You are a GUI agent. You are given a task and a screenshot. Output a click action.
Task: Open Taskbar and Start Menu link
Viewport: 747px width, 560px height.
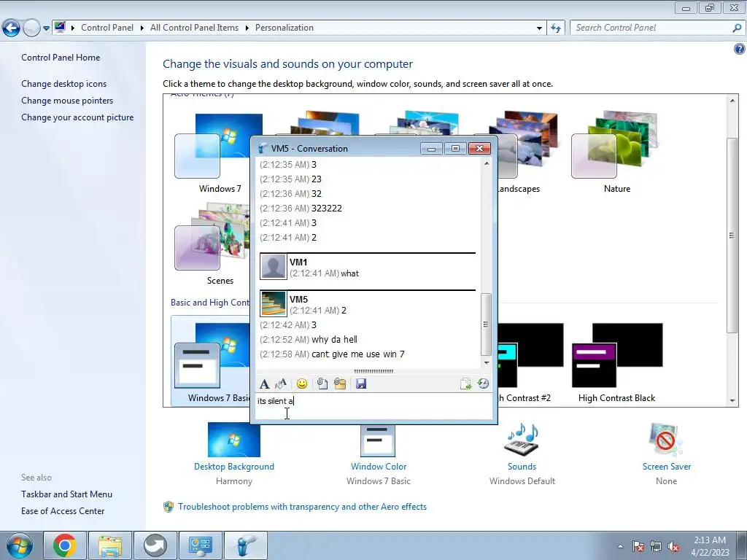point(66,494)
